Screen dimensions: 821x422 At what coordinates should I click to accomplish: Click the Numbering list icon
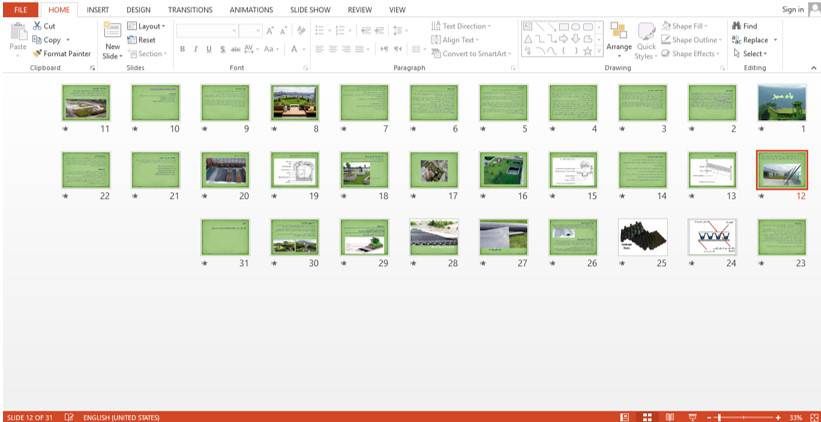coord(342,31)
